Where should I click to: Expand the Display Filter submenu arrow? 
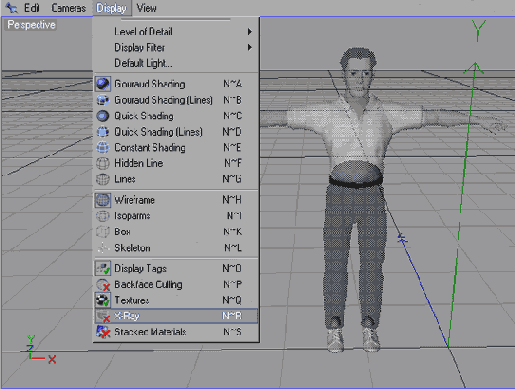(250, 47)
